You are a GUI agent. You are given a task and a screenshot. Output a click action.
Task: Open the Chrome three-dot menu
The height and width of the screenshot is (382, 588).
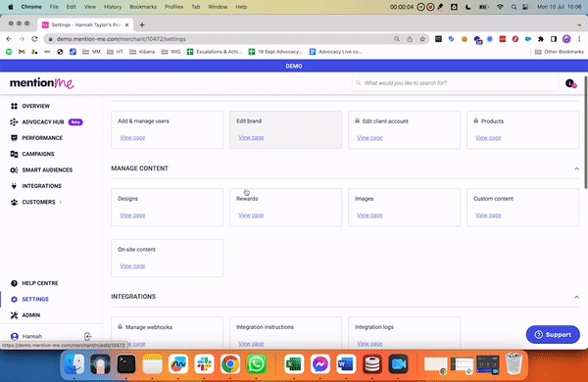tap(579, 39)
